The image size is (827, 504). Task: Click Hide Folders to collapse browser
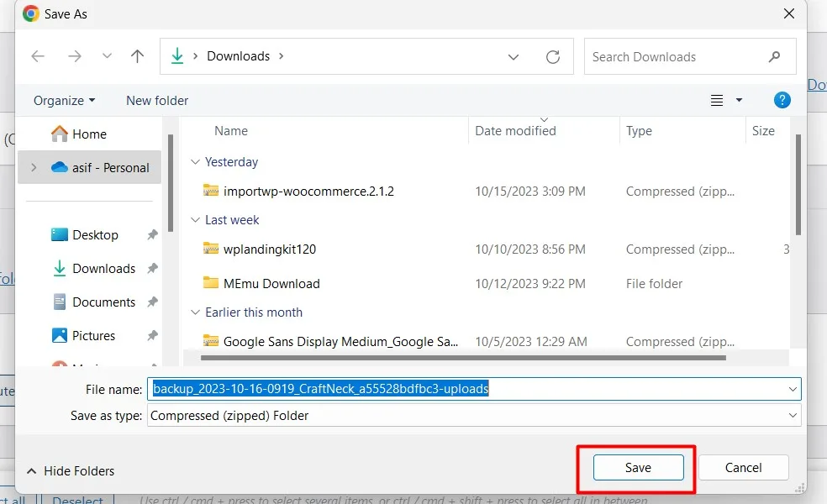(71, 470)
